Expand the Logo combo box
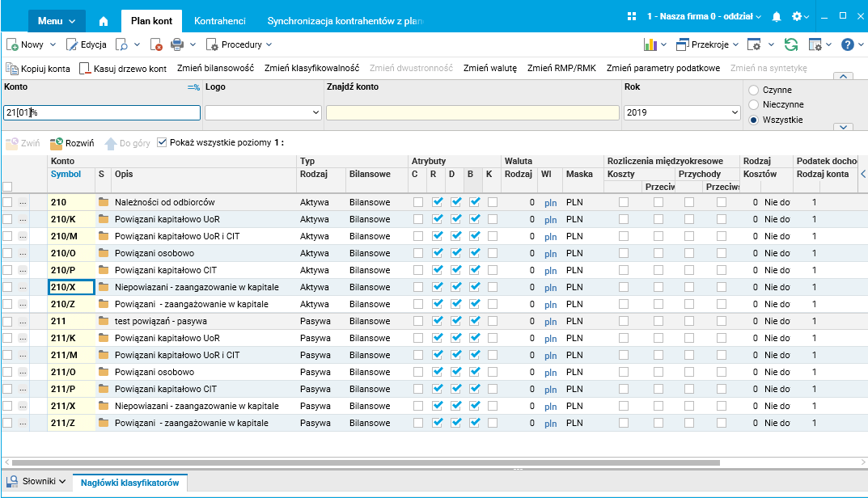 (315, 113)
